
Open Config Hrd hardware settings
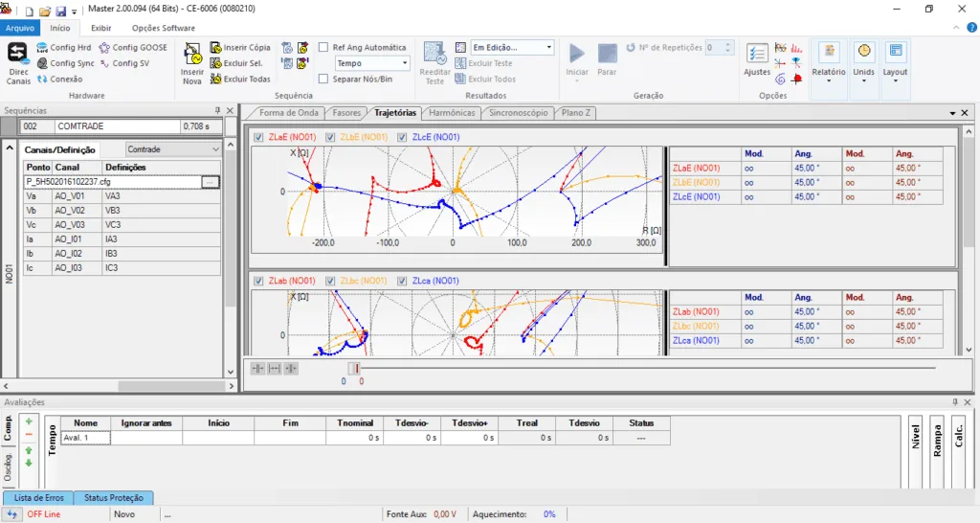point(63,47)
